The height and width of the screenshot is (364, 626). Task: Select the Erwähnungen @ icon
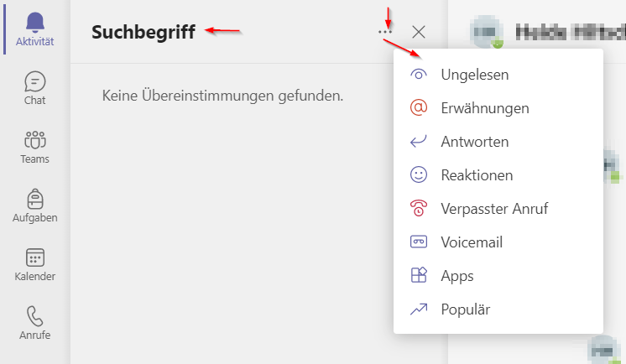(419, 107)
